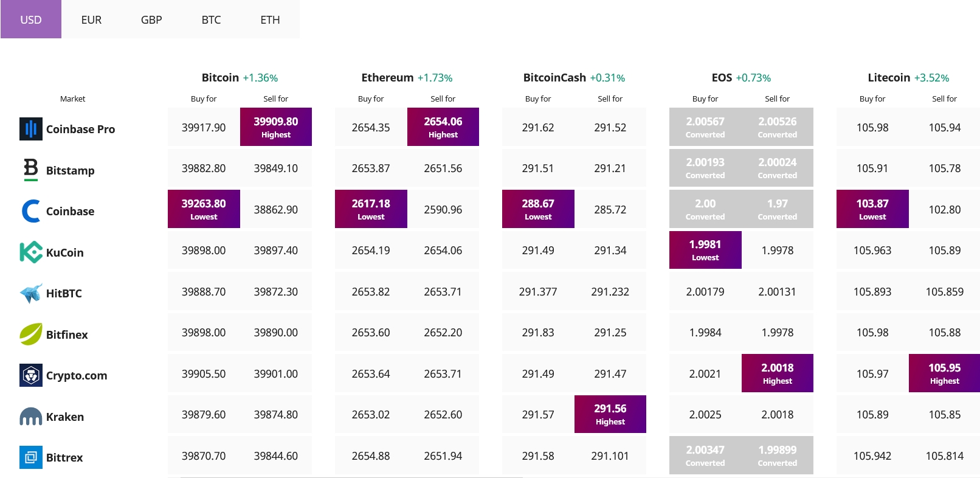Select highest Bitcoin sell price 39909.80

(276, 126)
